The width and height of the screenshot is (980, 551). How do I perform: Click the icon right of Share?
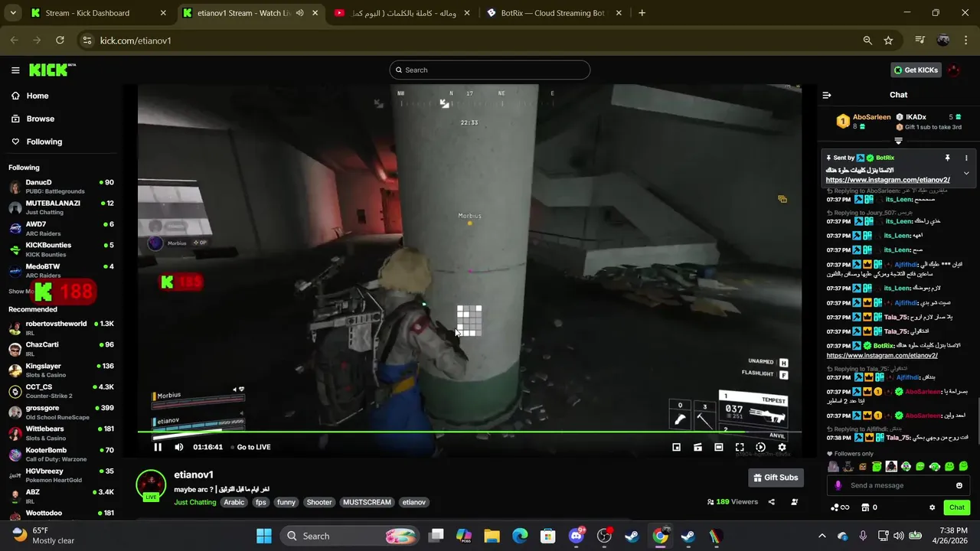[x=794, y=502]
